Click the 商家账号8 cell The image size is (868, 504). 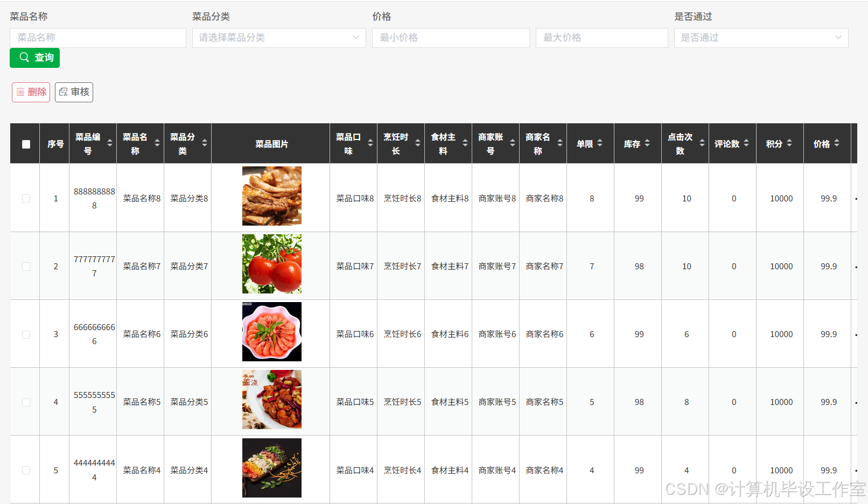[x=497, y=199]
